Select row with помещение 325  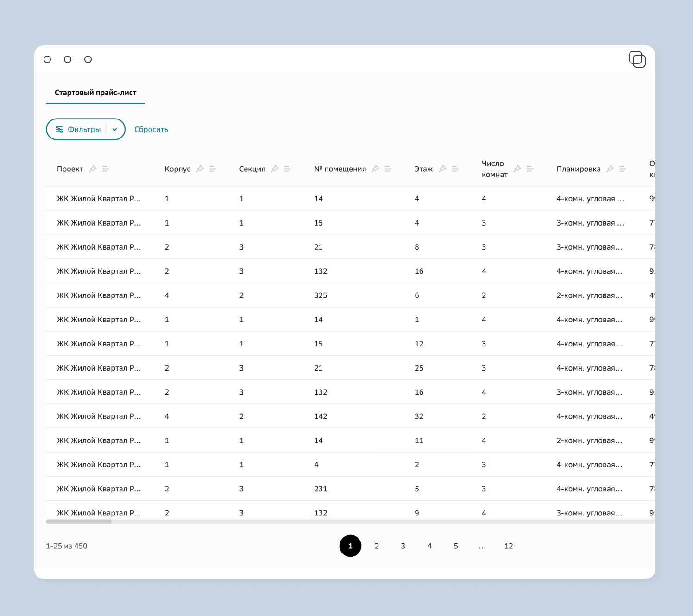tap(320, 295)
